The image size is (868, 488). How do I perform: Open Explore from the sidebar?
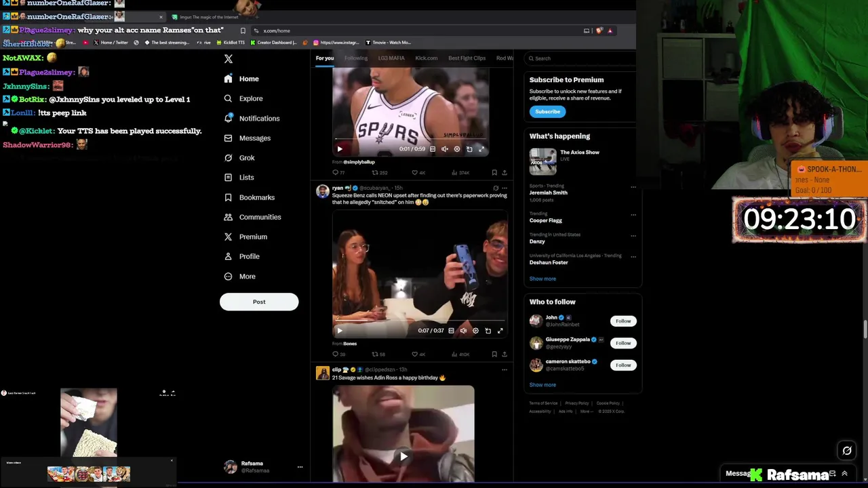pos(243,98)
